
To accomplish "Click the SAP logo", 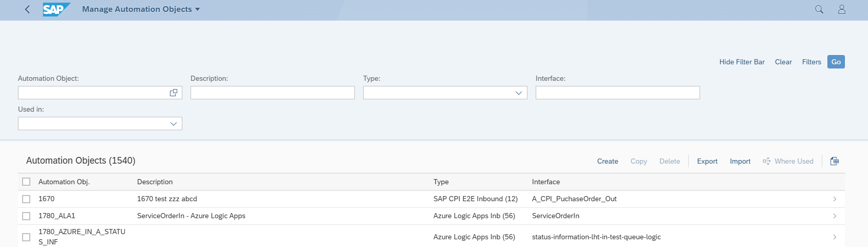I will tap(55, 9).
